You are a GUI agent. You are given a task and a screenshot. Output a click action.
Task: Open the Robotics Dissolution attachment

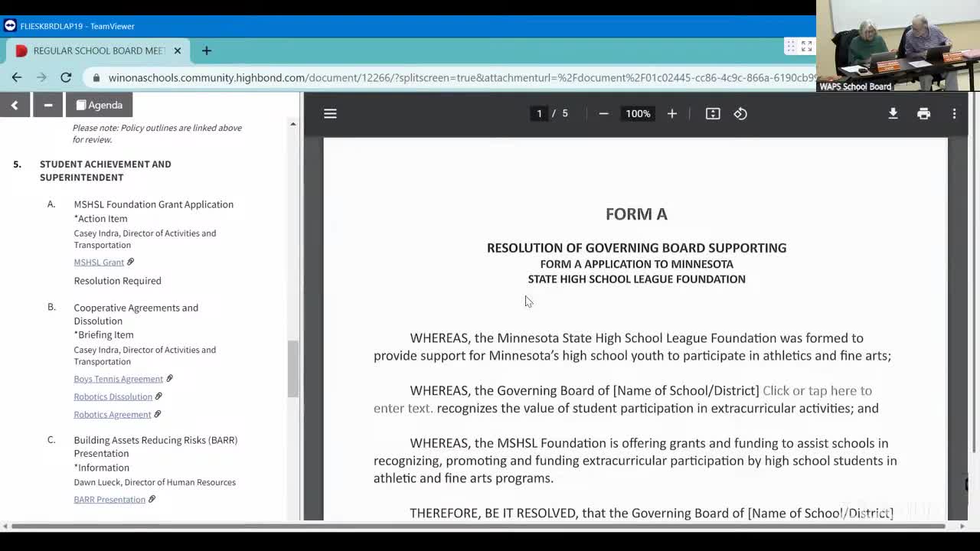point(113,396)
